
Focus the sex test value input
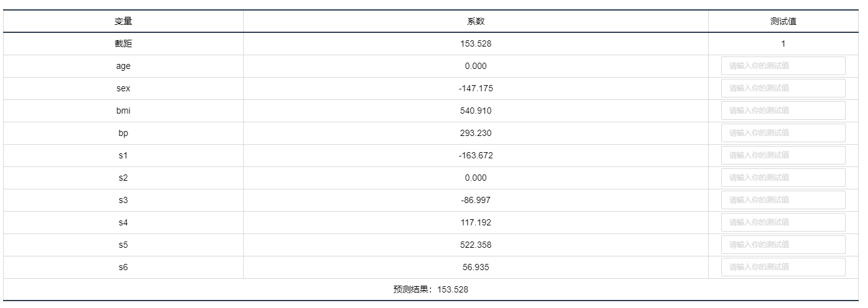[x=783, y=88]
